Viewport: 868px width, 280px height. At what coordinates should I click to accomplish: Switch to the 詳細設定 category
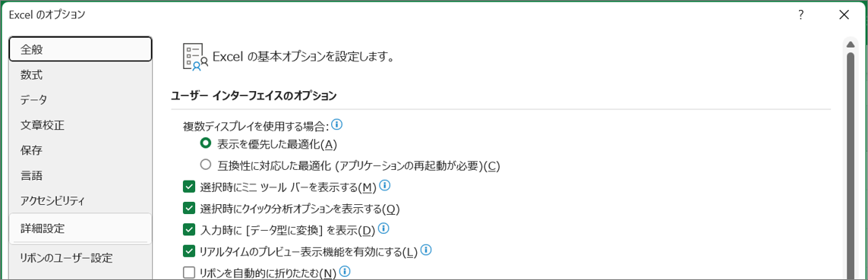tap(80, 228)
